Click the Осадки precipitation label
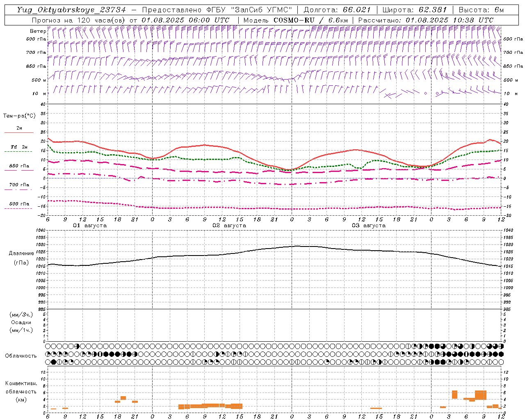Viewport: 525px width, 420px height. (21, 322)
